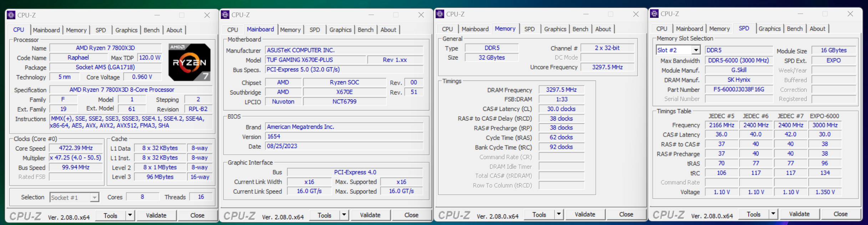Click the DRAM Frequency value 3297.5 MHz

pos(561,90)
